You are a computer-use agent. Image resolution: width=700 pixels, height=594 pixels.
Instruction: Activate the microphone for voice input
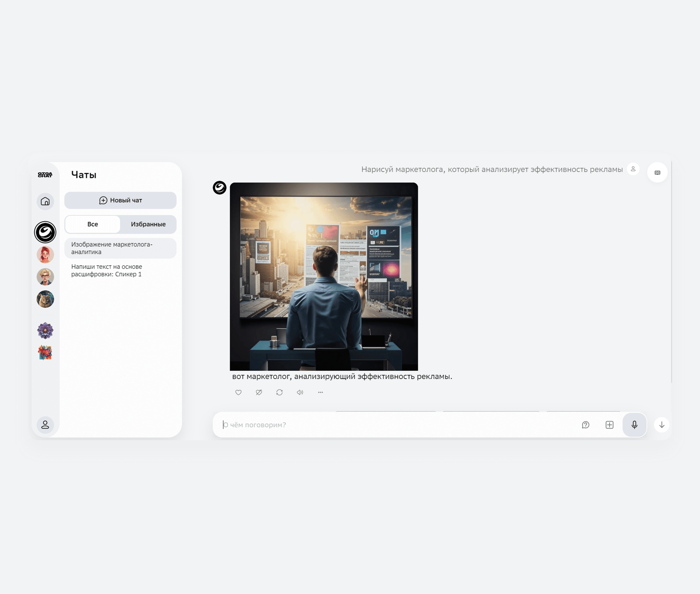[x=634, y=425]
